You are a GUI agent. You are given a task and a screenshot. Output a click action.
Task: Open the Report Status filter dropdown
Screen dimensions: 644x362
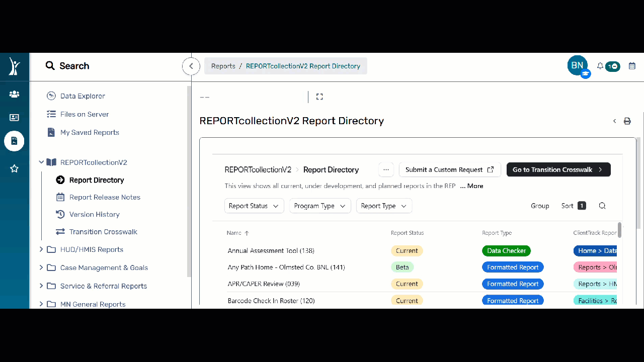tap(254, 206)
